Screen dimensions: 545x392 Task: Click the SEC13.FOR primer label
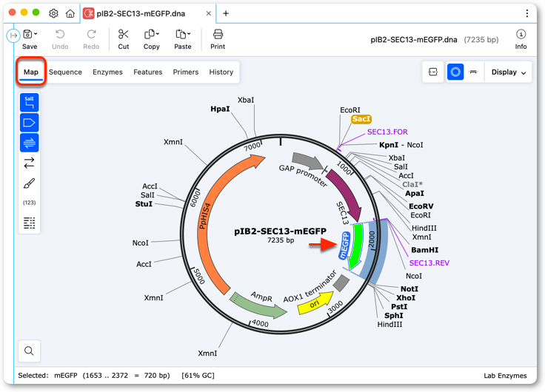coord(387,132)
